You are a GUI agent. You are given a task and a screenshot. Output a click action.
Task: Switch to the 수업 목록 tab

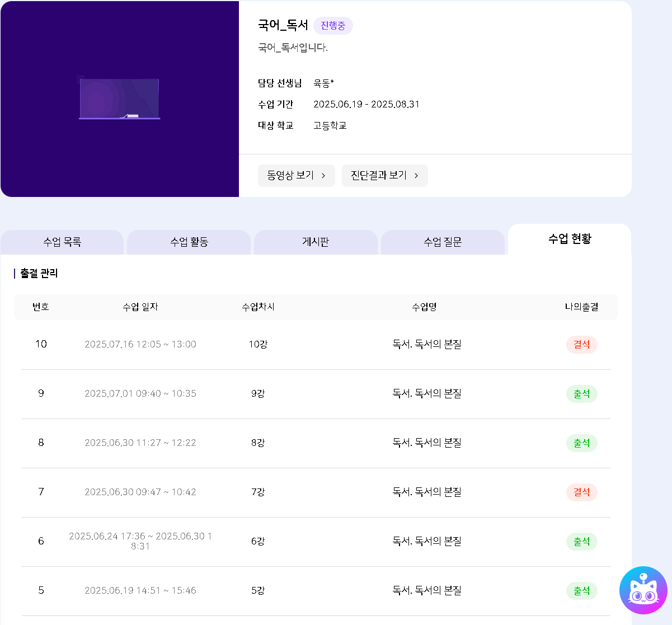click(x=62, y=242)
